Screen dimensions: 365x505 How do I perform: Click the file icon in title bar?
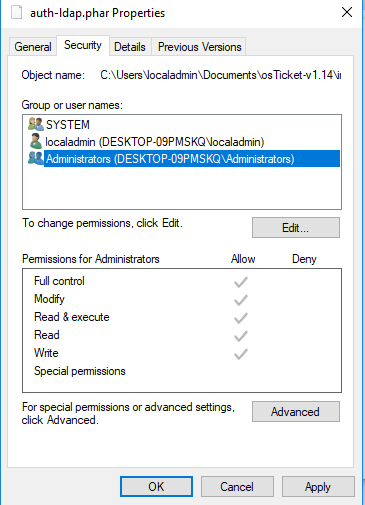(17, 12)
